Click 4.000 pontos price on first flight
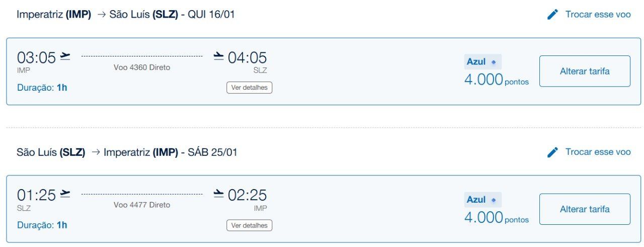 (x=497, y=80)
